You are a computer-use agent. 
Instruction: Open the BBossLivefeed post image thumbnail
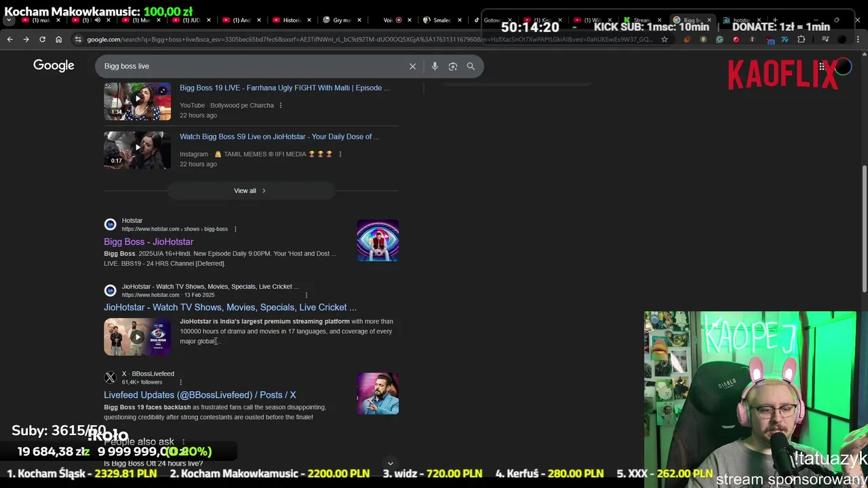click(378, 393)
